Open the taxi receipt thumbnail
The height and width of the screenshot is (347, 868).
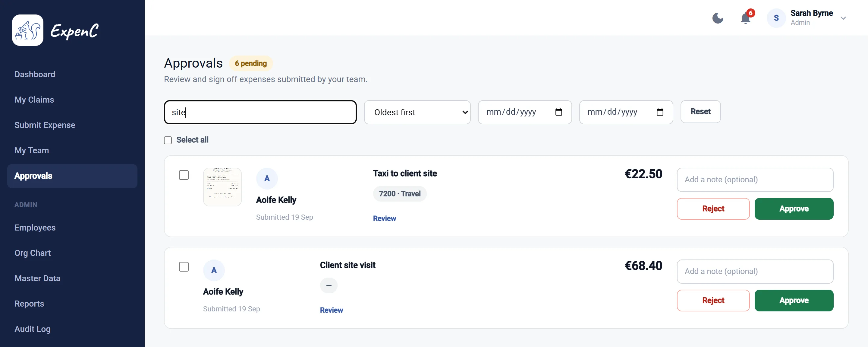tap(222, 187)
